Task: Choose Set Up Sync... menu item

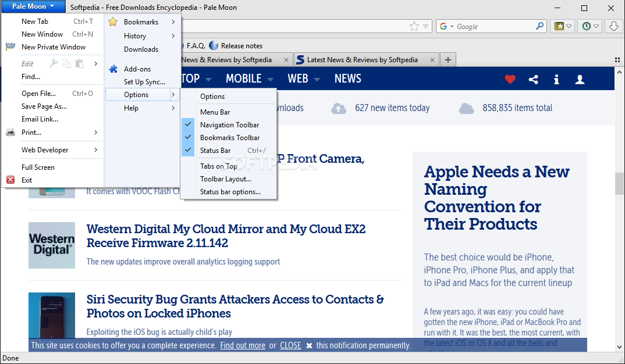Action: tap(143, 81)
